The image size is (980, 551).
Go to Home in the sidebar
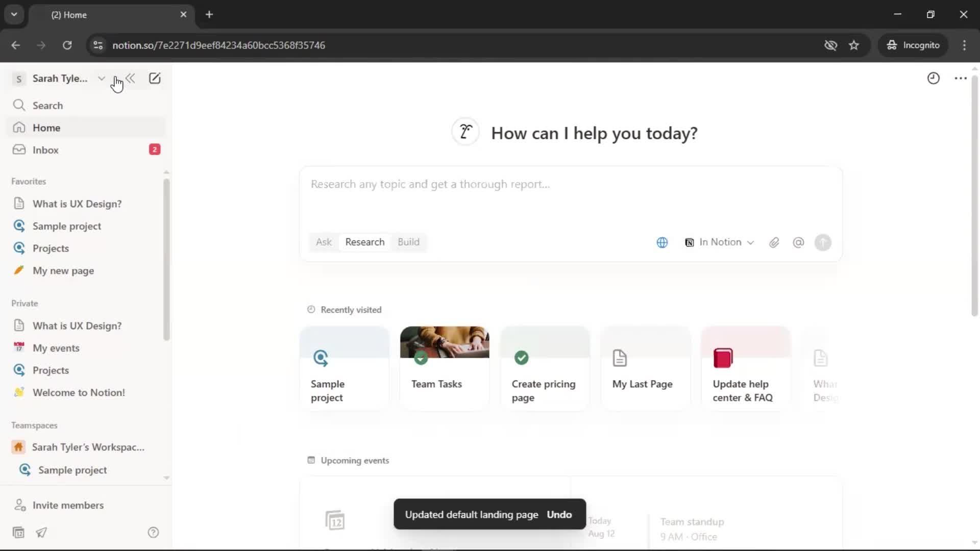point(86,128)
